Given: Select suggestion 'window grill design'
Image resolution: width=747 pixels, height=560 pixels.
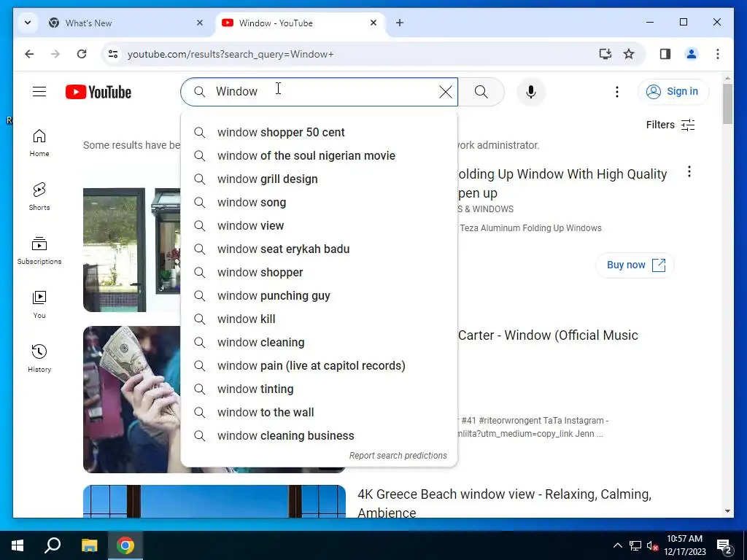Looking at the screenshot, I should pos(320,179).
